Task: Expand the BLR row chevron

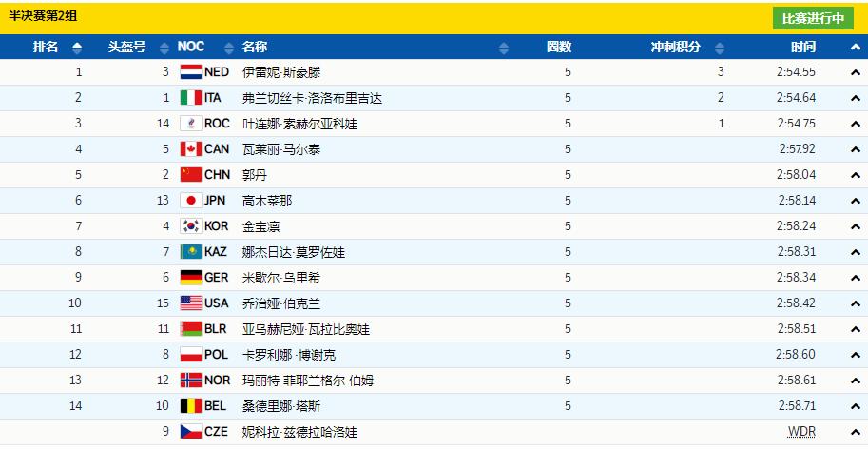Action: pos(856,329)
